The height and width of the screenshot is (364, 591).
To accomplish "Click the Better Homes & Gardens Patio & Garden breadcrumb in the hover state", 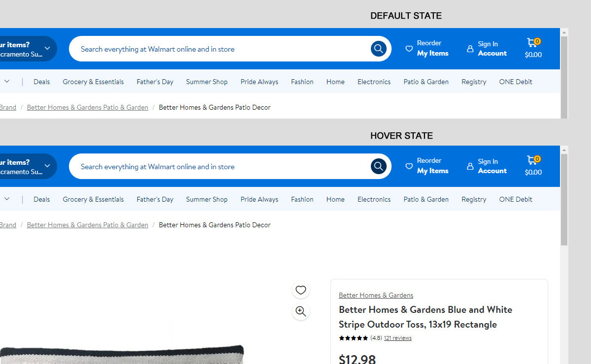I will (87, 225).
